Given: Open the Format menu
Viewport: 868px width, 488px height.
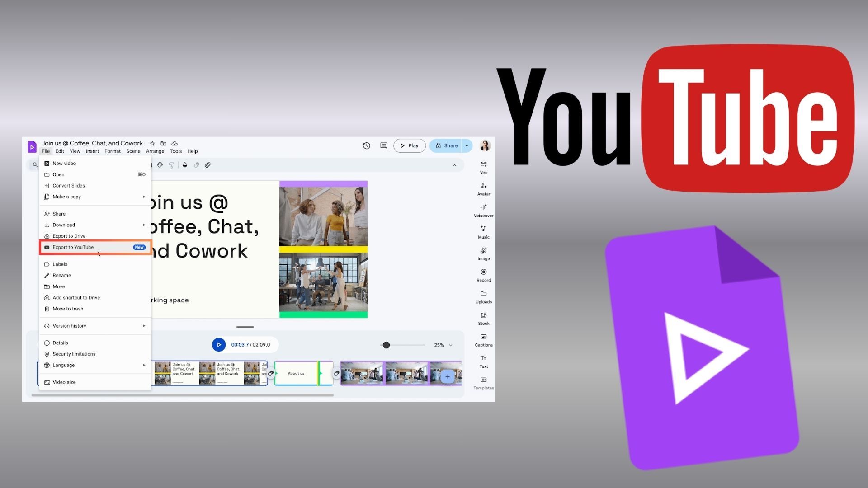Looking at the screenshot, I should (113, 151).
